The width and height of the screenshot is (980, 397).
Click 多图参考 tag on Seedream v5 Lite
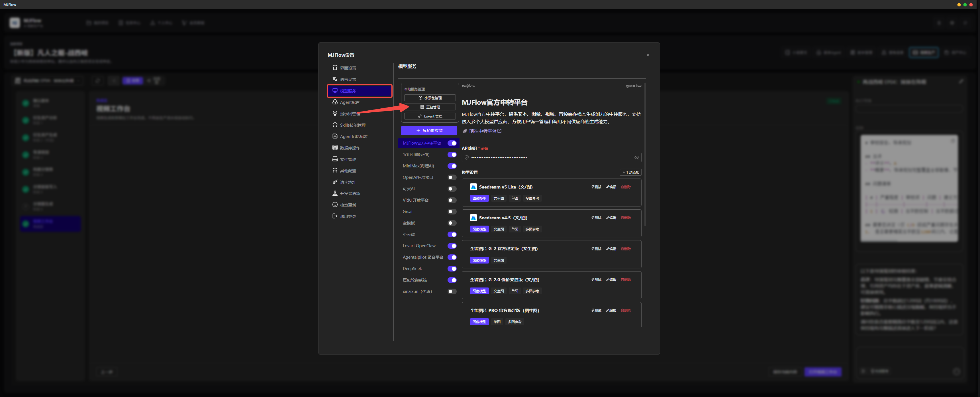coord(532,198)
